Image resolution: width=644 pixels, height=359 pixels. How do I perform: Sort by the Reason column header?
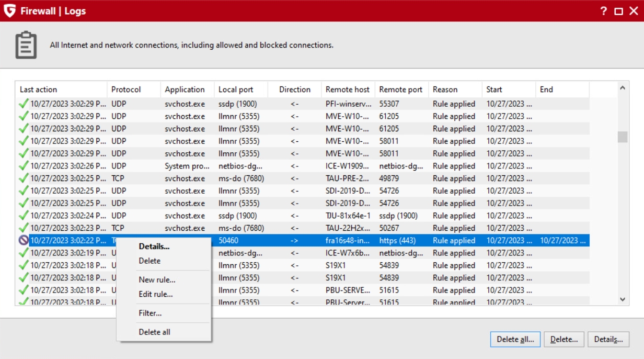(x=455, y=89)
